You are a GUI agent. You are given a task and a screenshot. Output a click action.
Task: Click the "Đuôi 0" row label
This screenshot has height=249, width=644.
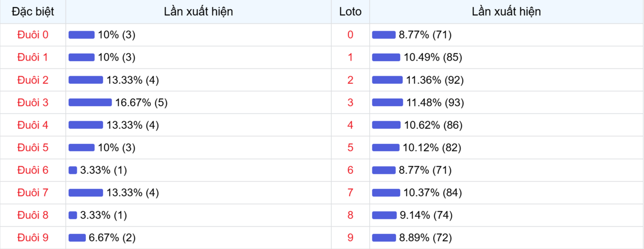click(x=33, y=35)
